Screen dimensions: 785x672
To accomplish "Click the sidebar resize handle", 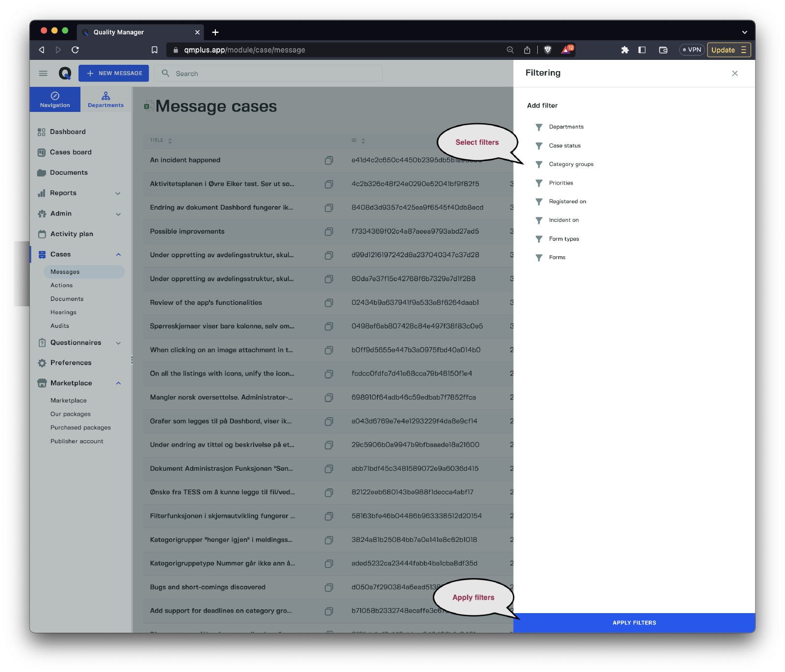I will tap(132, 360).
